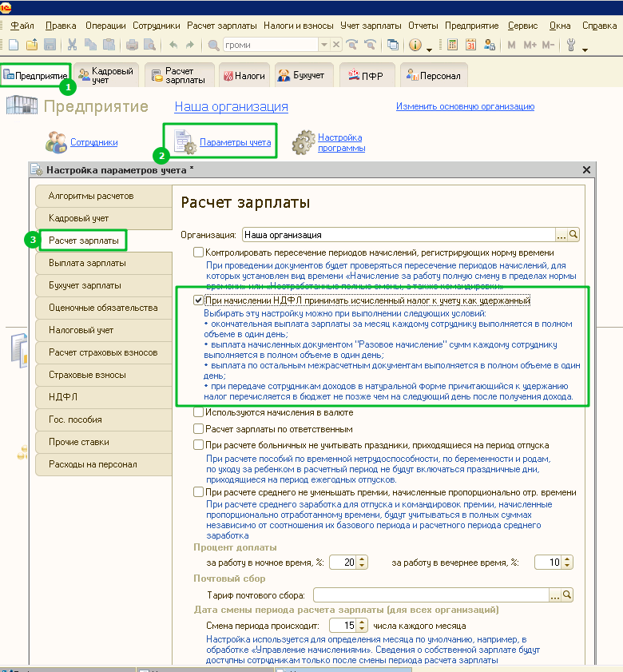Click the M+ memory toolbar button
This screenshot has height=672, width=623.
click(530, 45)
